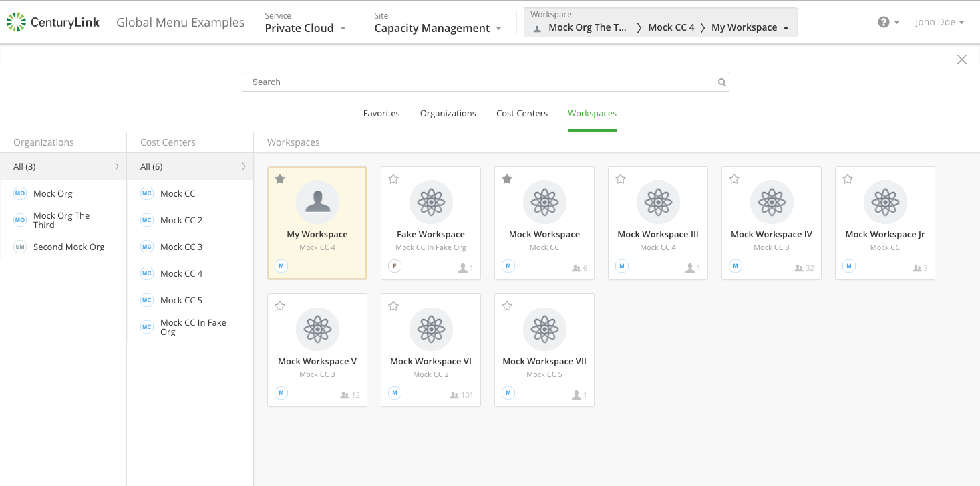Click member count icon on Mock Workspace VI
Viewport: 980px width, 486px height.
click(x=455, y=395)
